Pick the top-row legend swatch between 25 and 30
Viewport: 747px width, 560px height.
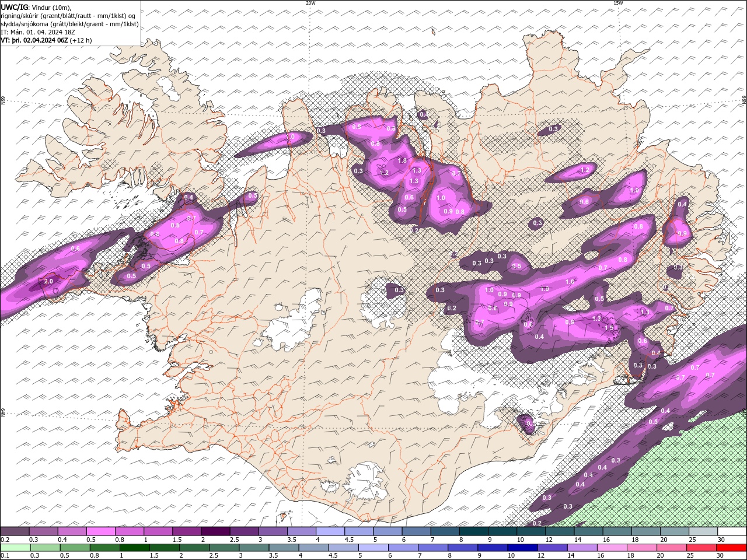(x=703, y=531)
